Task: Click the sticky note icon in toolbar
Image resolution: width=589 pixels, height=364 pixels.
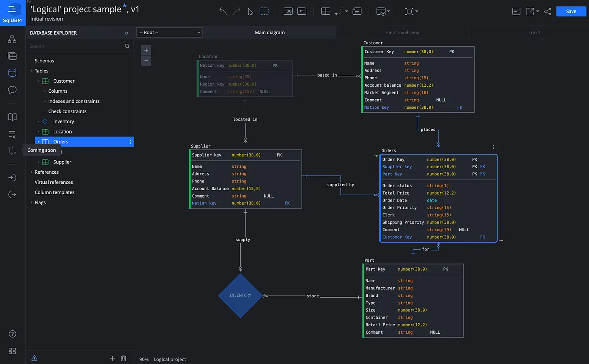Action: click(x=357, y=11)
